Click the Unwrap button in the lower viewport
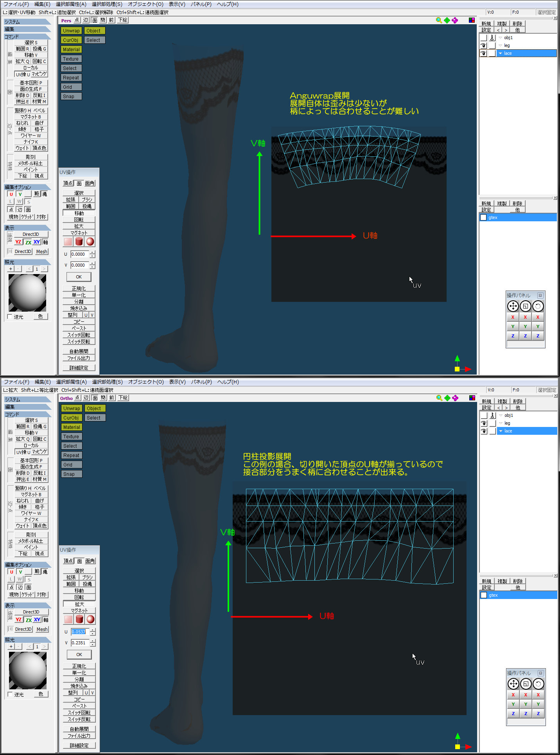The width and height of the screenshot is (560, 755). (x=72, y=408)
